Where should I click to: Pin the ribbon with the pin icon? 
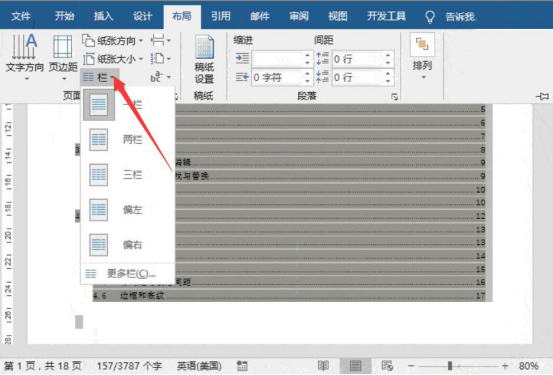click(542, 96)
